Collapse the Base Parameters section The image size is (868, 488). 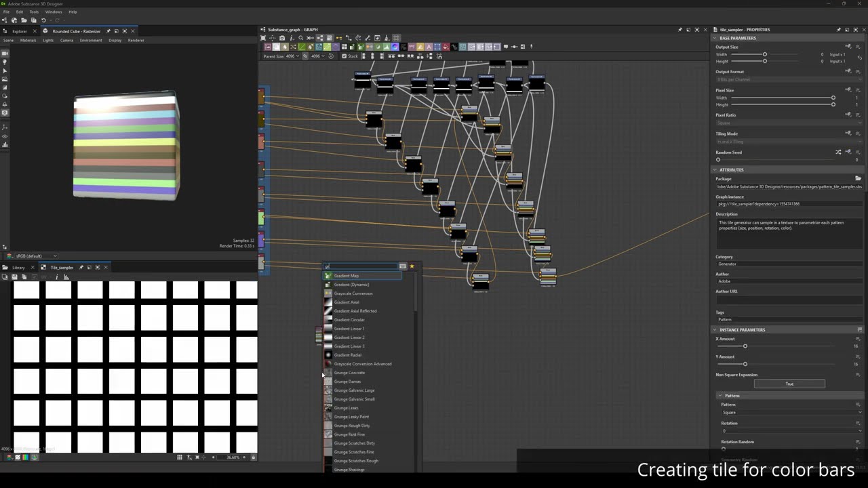tap(715, 38)
